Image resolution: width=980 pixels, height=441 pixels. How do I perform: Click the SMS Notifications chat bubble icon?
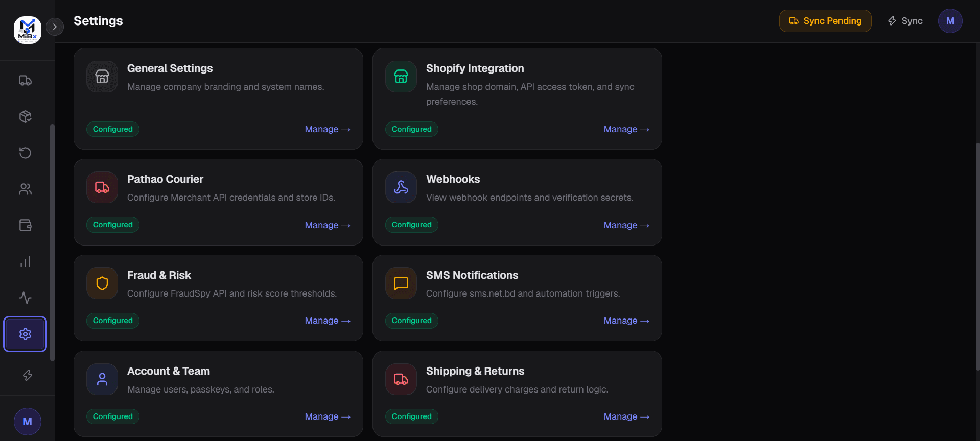(x=401, y=283)
